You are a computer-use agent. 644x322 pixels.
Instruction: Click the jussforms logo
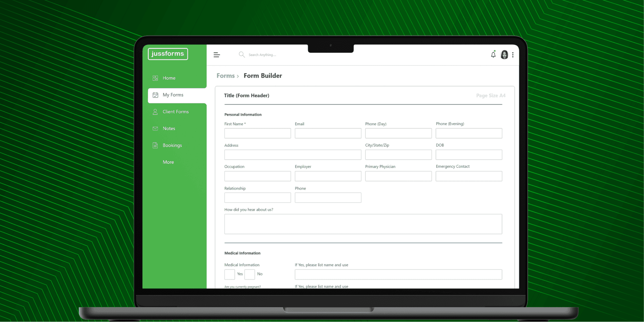(168, 54)
